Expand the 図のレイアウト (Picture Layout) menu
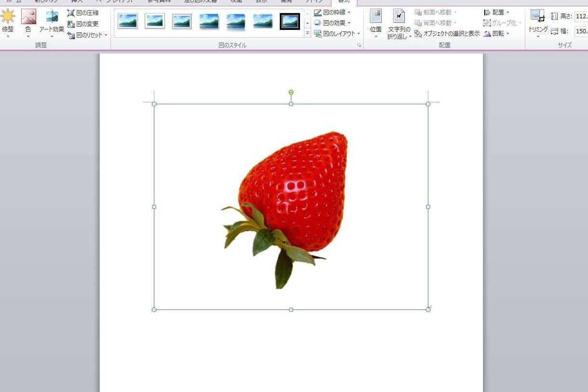 359,34
